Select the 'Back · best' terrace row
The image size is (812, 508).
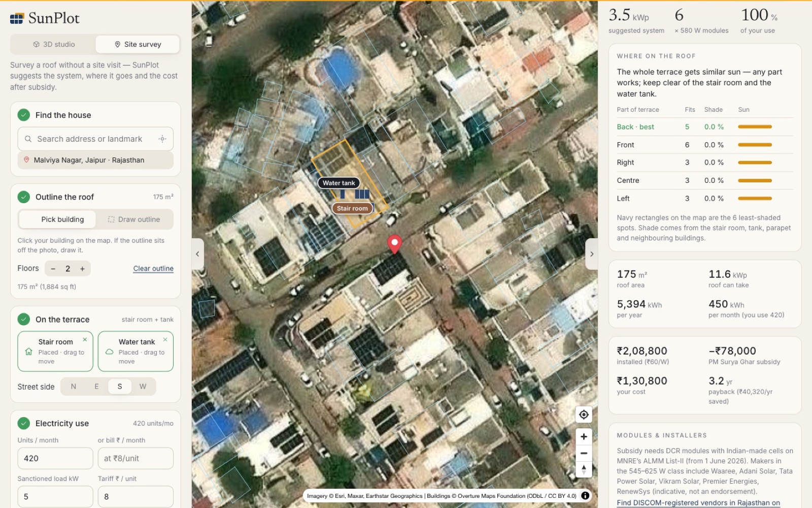pos(705,127)
